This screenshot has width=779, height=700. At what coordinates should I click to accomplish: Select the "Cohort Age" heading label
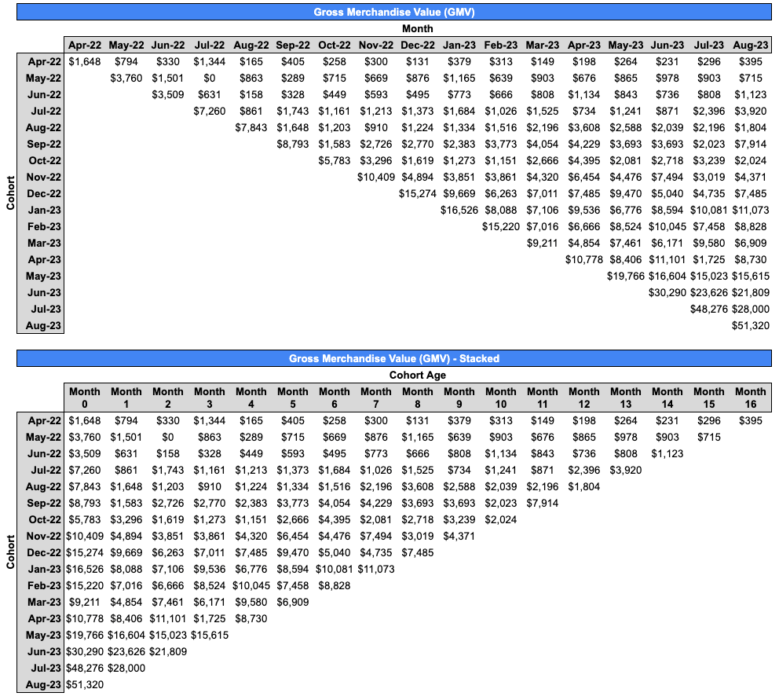[x=417, y=375]
